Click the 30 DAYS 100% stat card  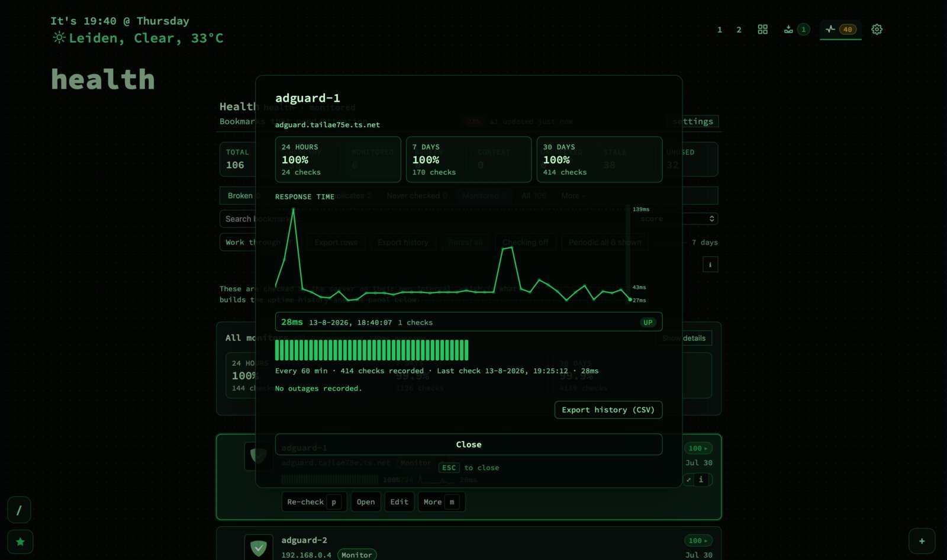[599, 159]
